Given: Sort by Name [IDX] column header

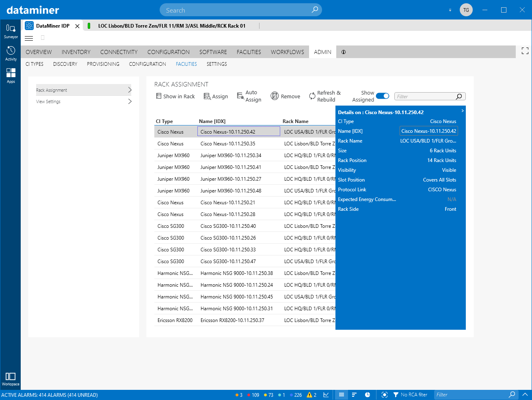Looking at the screenshot, I should (212, 121).
